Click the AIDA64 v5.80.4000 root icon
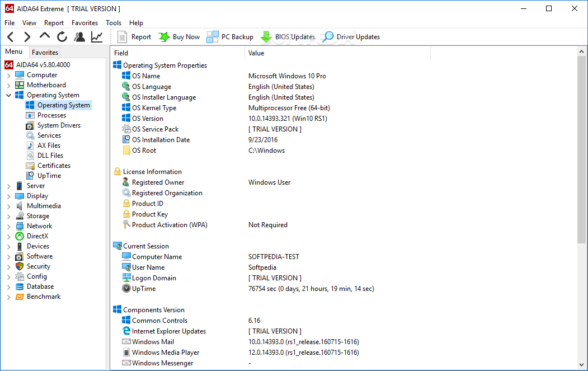Viewport: 588px width, 371px height. pos(9,65)
